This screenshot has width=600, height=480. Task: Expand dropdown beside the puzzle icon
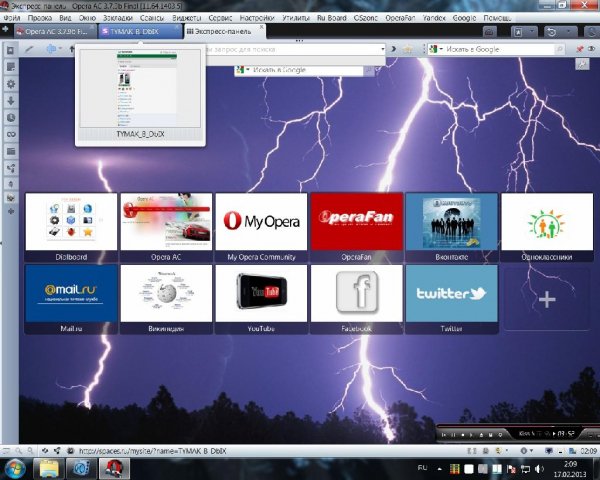coord(60,49)
